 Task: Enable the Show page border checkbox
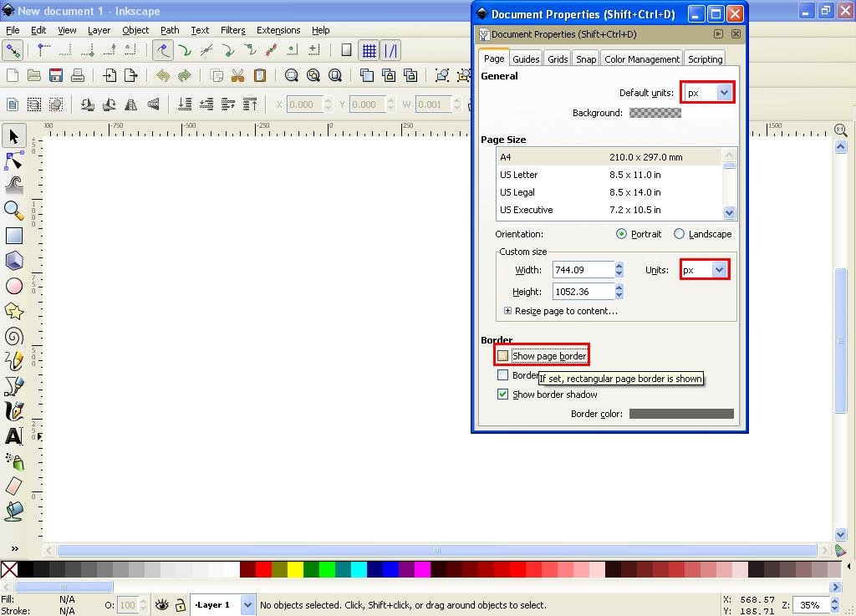pyautogui.click(x=502, y=356)
